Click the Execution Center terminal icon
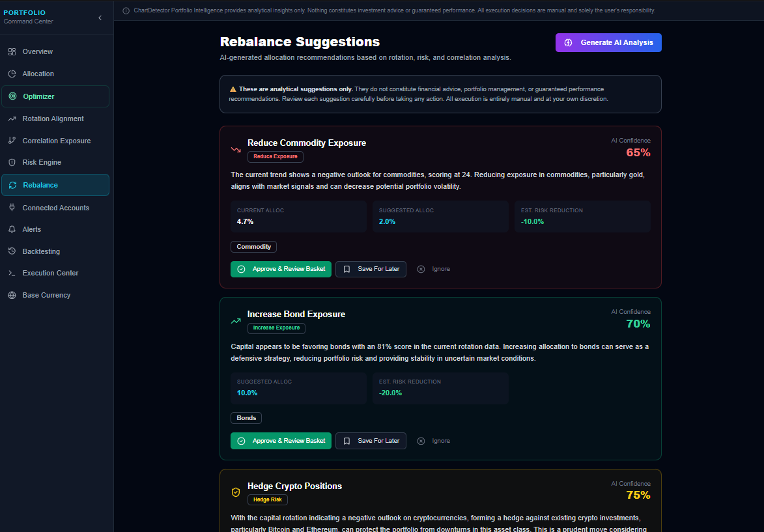Screen dimensions: 764x532 click(x=12, y=273)
